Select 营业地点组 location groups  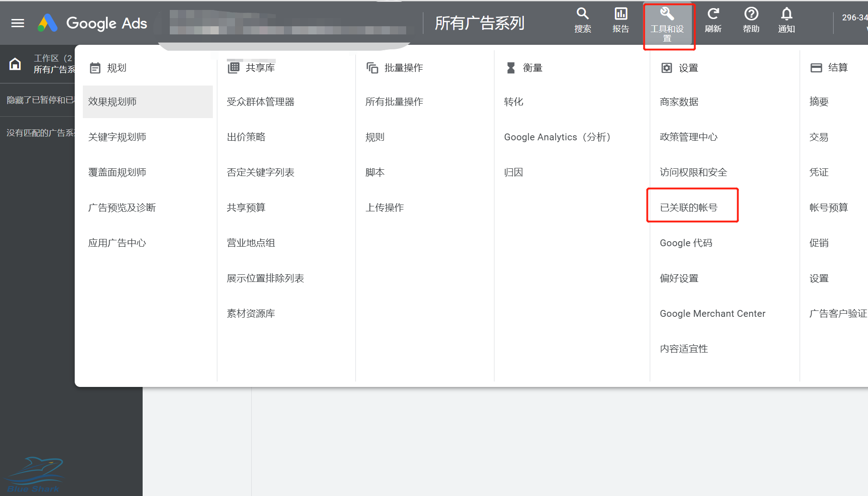point(251,243)
